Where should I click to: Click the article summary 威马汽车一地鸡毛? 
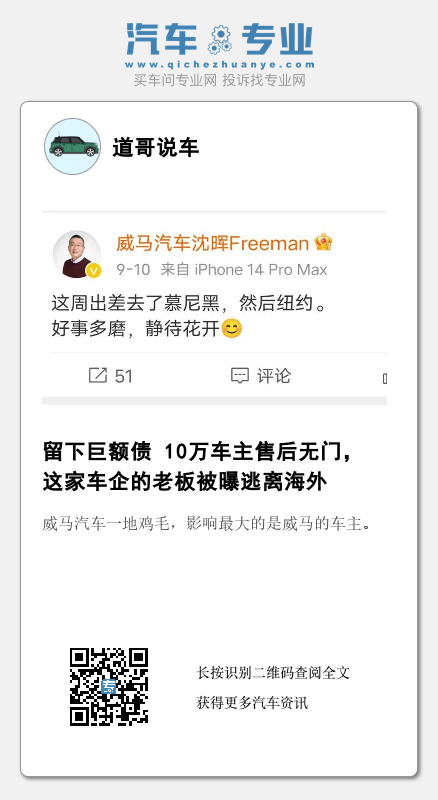click(x=207, y=524)
